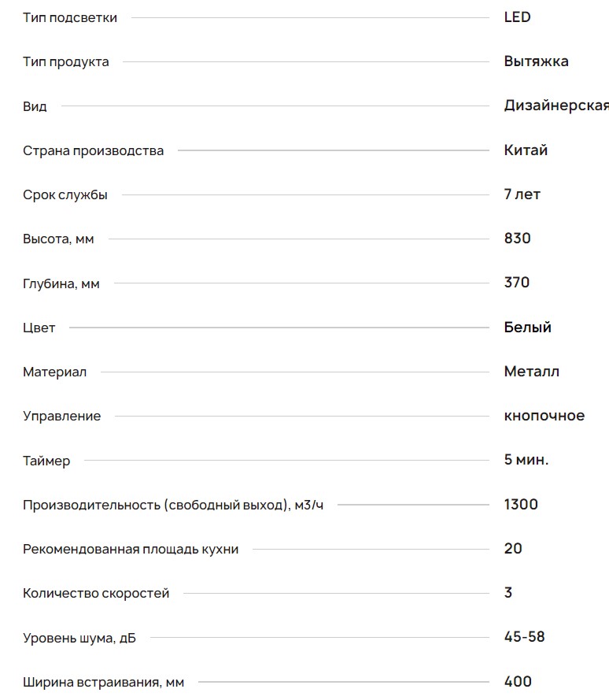Select the "5 мин." timer value
This screenshot has height=700, width=609.
click(x=526, y=460)
